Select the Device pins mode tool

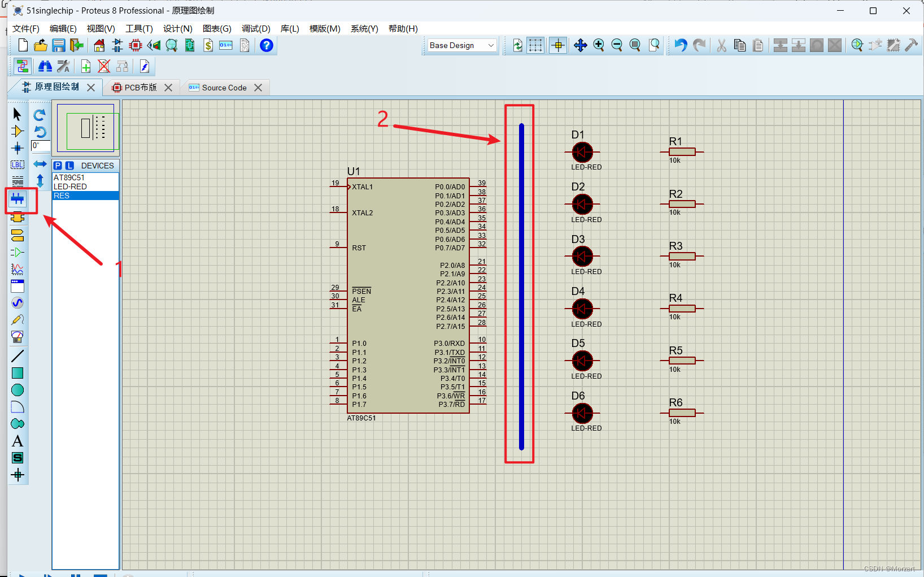[x=17, y=252]
